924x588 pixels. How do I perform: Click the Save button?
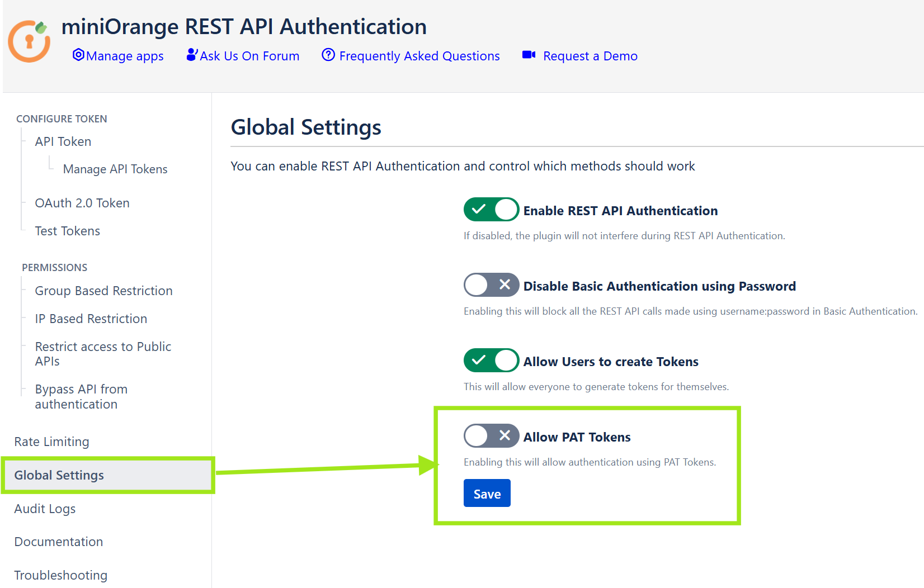[x=487, y=493]
